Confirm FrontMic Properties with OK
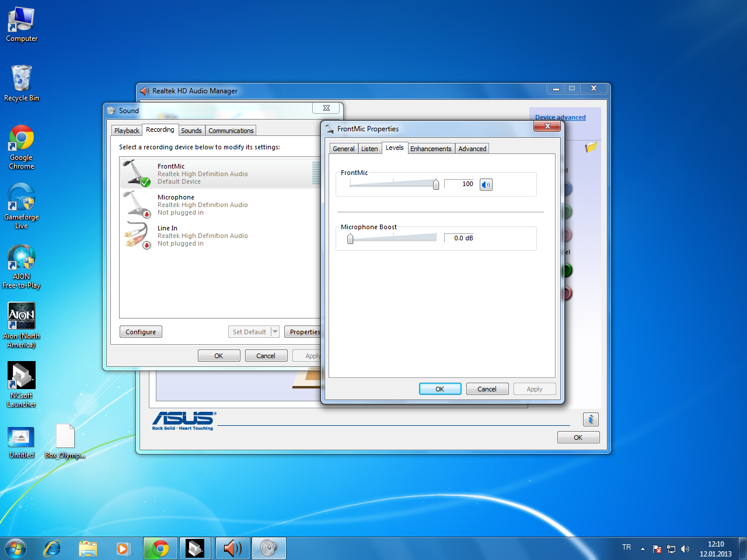The width and height of the screenshot is (747, 560). (x=440, y=389)
